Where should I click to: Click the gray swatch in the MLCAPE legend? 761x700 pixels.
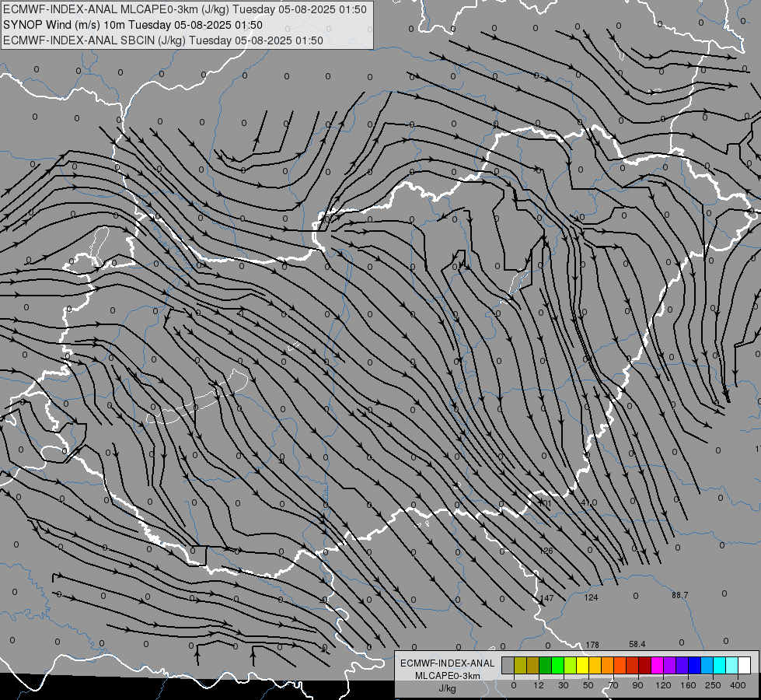[x=508, y=665]
